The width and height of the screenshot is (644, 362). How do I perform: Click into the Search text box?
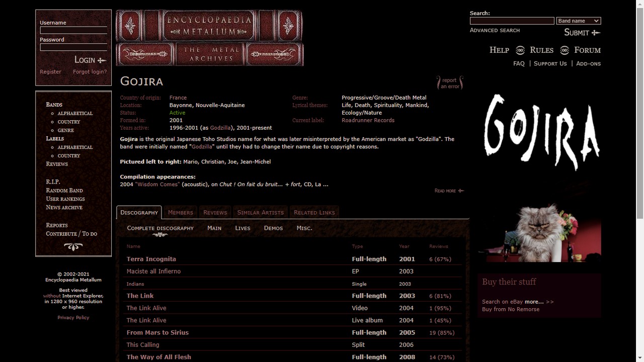[x=512, y=21]
